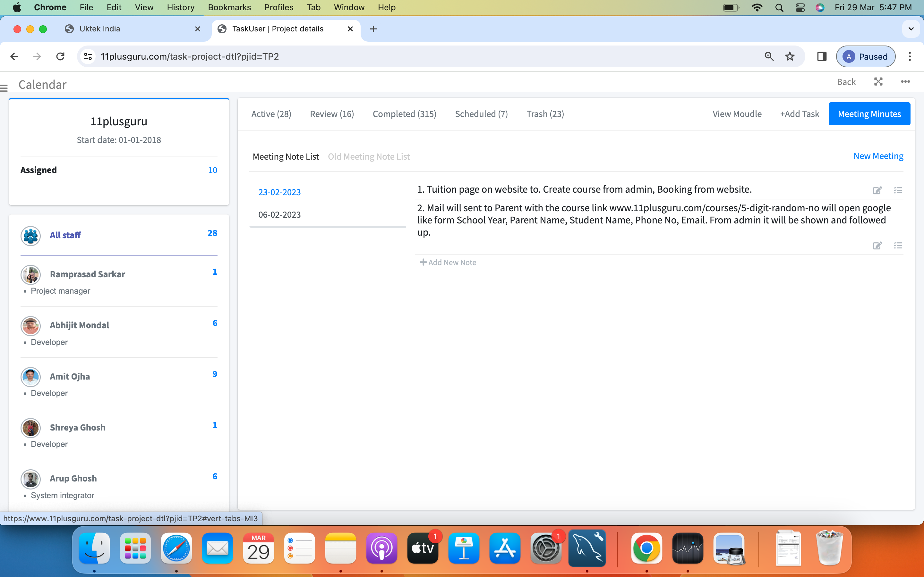924x577 pixels.
Task: Expand the tab search chevron
Action: 911,29
